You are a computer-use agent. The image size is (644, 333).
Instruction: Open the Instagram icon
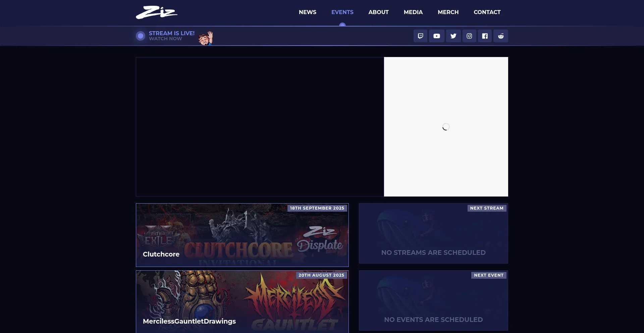[x=469, y=36]
